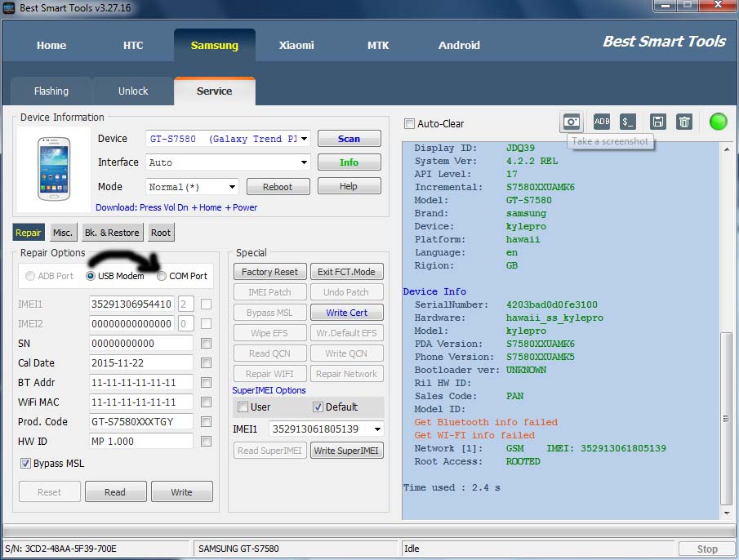
Task: Tick the checkbox beside Prod. Code
Action: [x=206, y=421]
